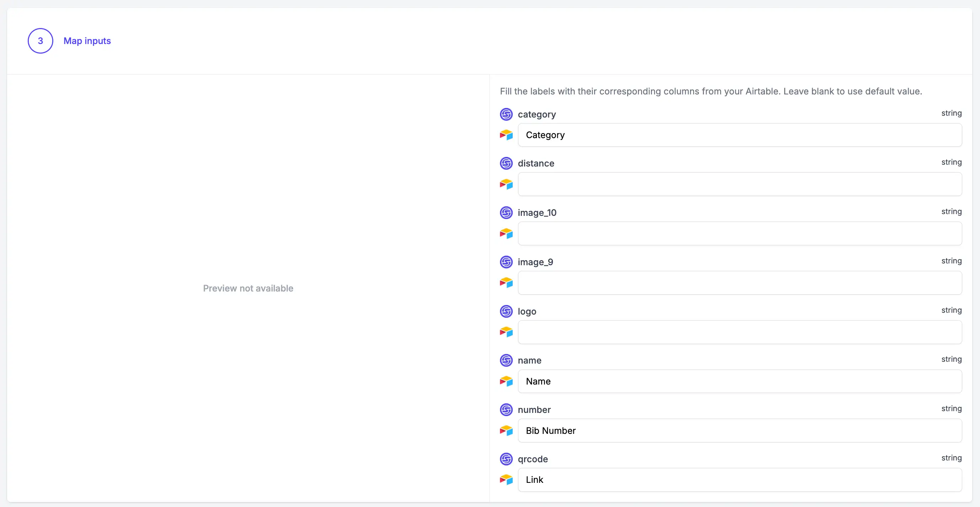Focus the empty distance input field

point(739,184)
